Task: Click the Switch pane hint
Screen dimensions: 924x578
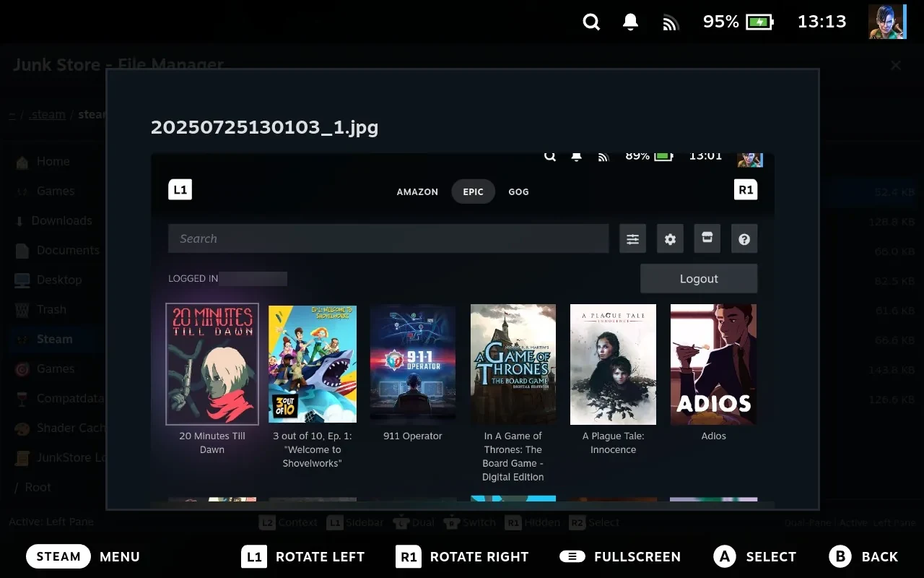Action: (x=469, y=522)
